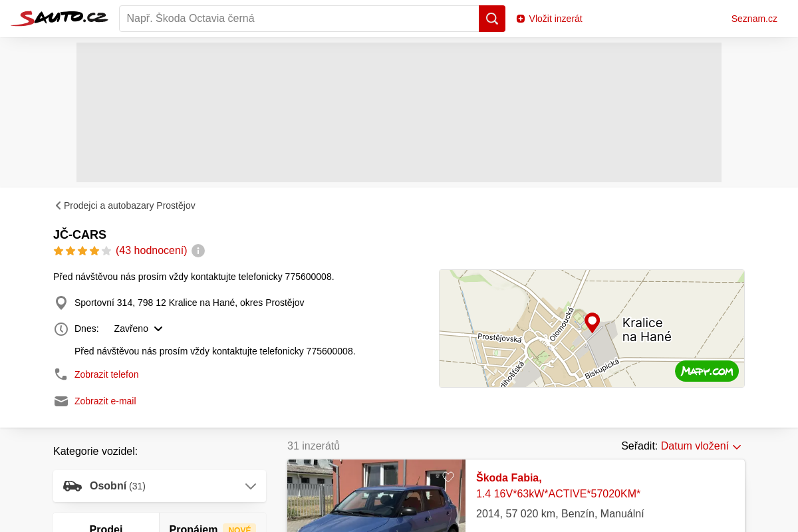Click the Mapy.com logo on the map

point(707,371)
